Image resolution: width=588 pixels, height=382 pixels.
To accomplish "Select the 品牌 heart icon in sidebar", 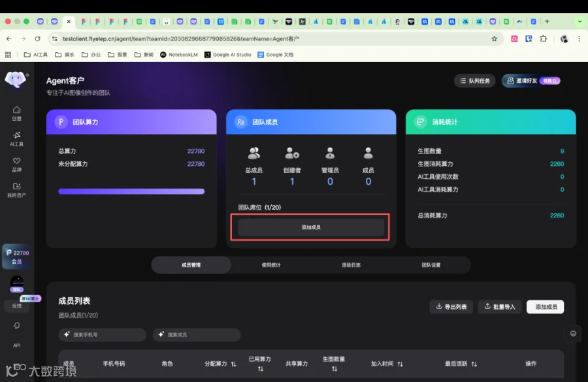I will tap(16, 164).
